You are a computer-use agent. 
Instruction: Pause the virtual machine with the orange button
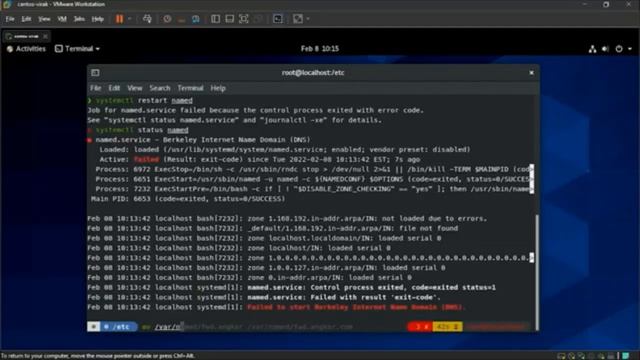[119, 19]
